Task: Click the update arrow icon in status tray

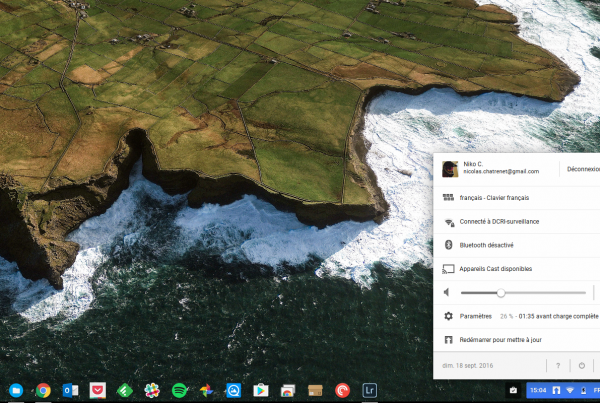Action: click(556, 390)
